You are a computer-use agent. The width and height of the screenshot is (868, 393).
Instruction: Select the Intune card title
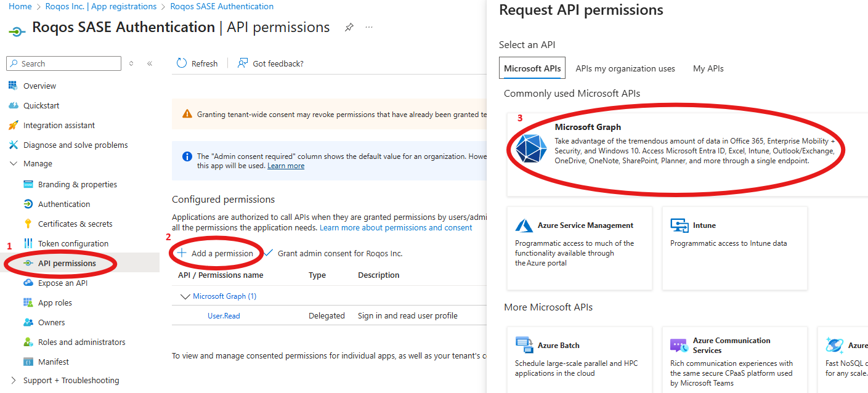(x=704, y=225)
